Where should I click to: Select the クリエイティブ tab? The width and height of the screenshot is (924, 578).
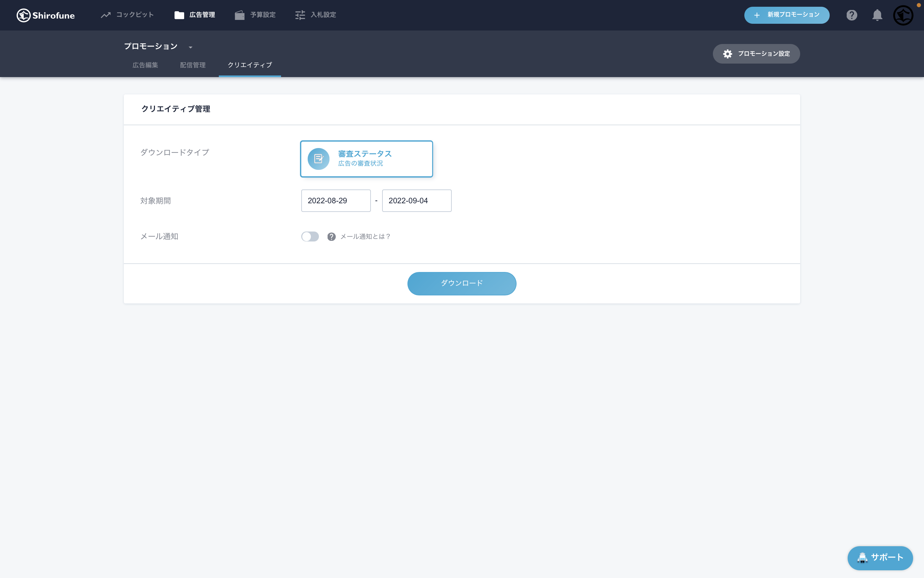point(250,65)
